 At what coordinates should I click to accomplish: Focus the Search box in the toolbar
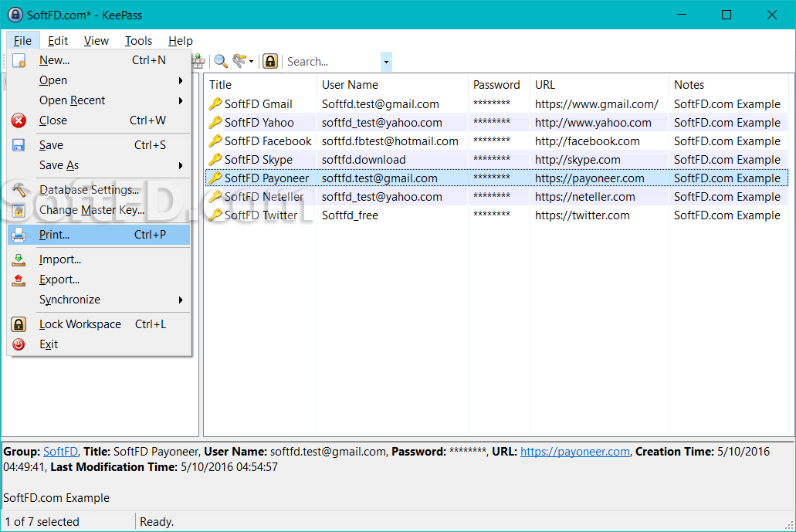[333, 62]
